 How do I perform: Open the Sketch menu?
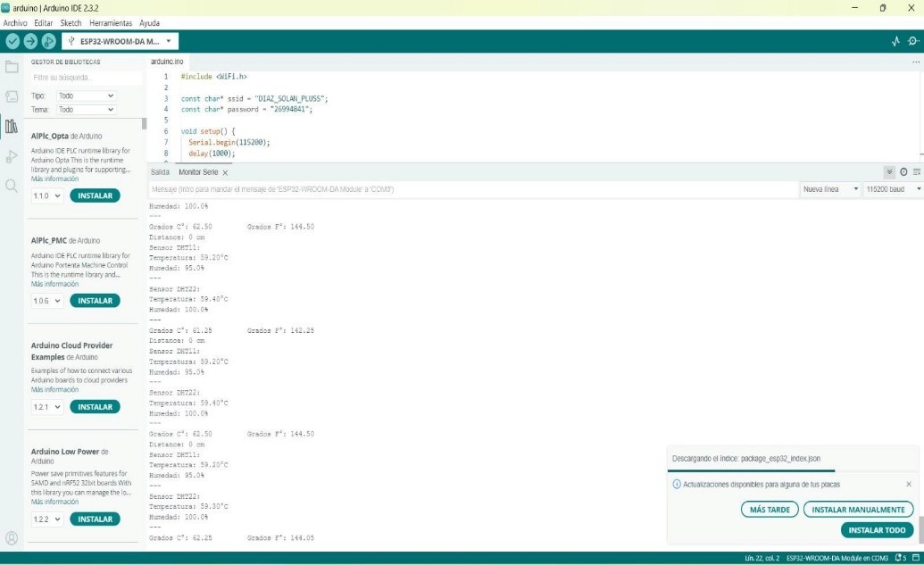(71, 23)
